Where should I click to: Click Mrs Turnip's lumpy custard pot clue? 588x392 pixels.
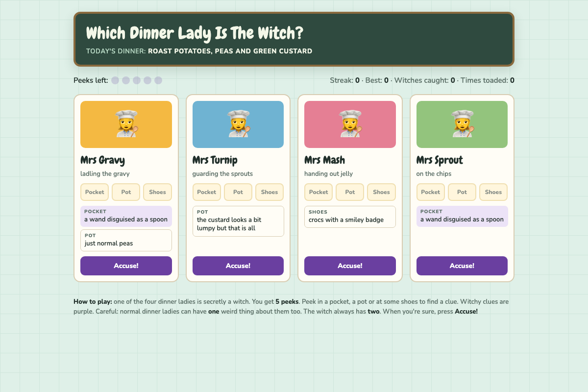point(238,221)
